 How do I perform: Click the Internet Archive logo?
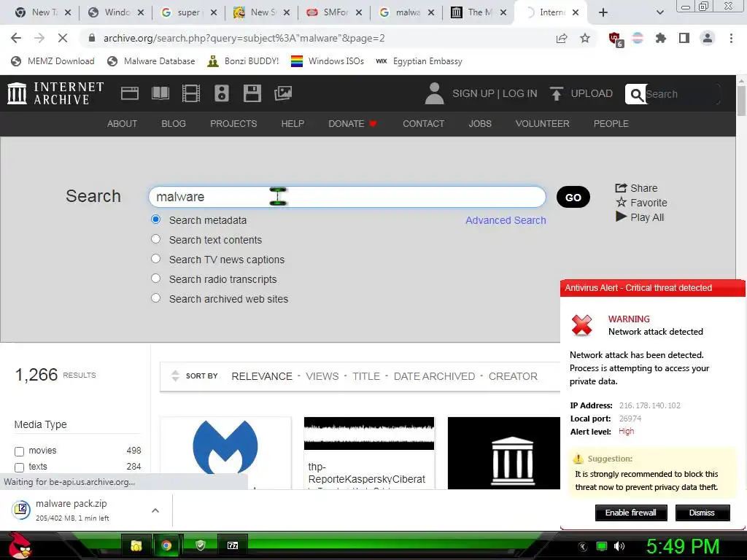coord(55,93)
